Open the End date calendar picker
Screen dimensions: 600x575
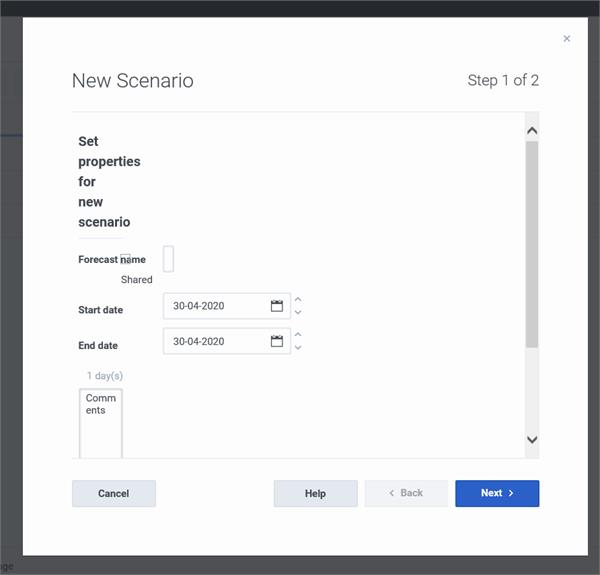click(x=277, y=341)
